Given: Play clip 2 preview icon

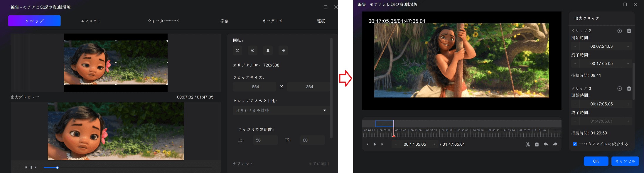Looking at the screenshot, I should [x=619, y=31].
